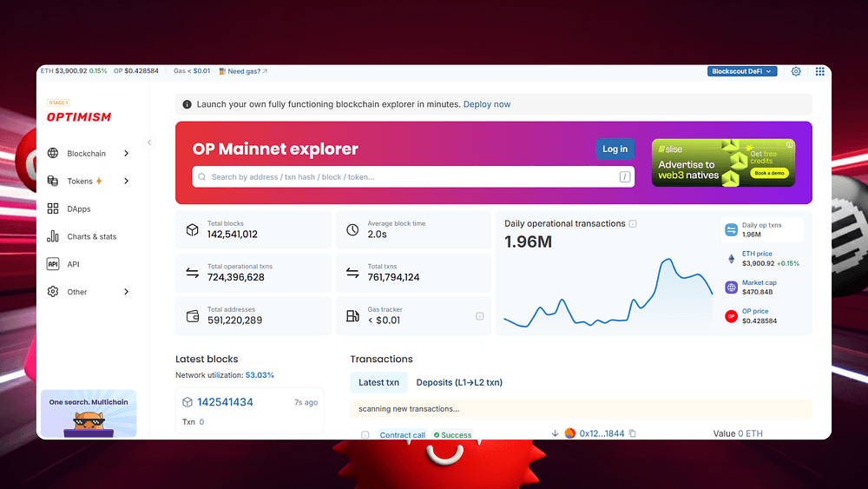The image size is (868, 489).
Task: Expand the transaction details arrow beside Contract call
Action: click(x=365, y=435)
